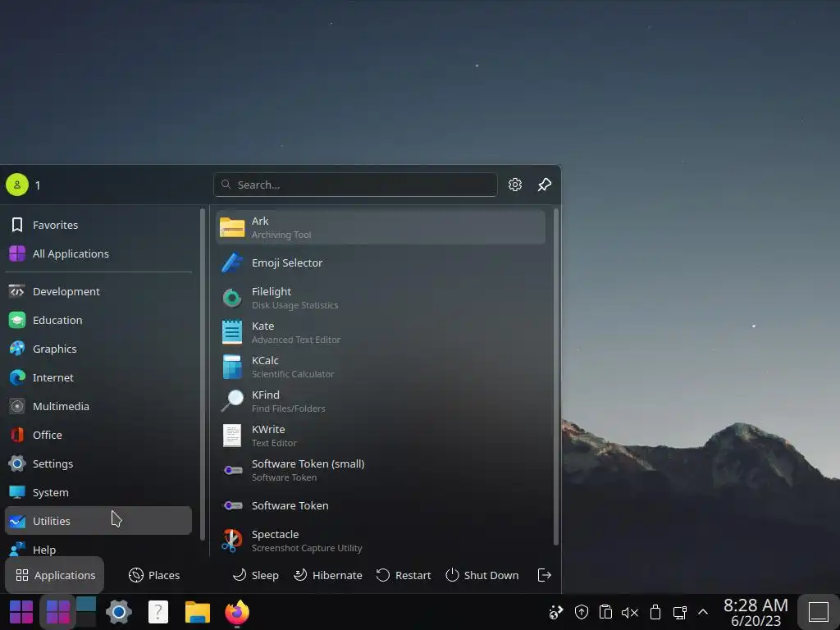This screenshot has width=840, height=630.
Task: Open the Development category
Action: pos(98,291)
